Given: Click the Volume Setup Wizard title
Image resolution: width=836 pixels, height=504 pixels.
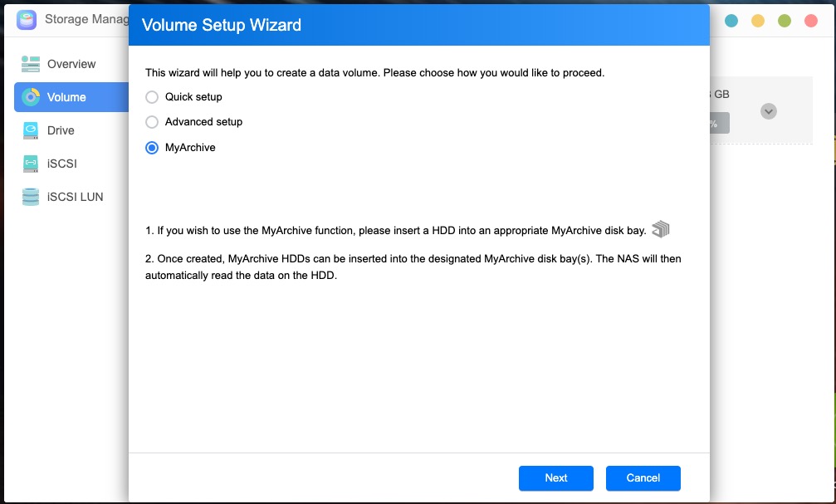Looking at the screenshot, I should pos(222,25).
